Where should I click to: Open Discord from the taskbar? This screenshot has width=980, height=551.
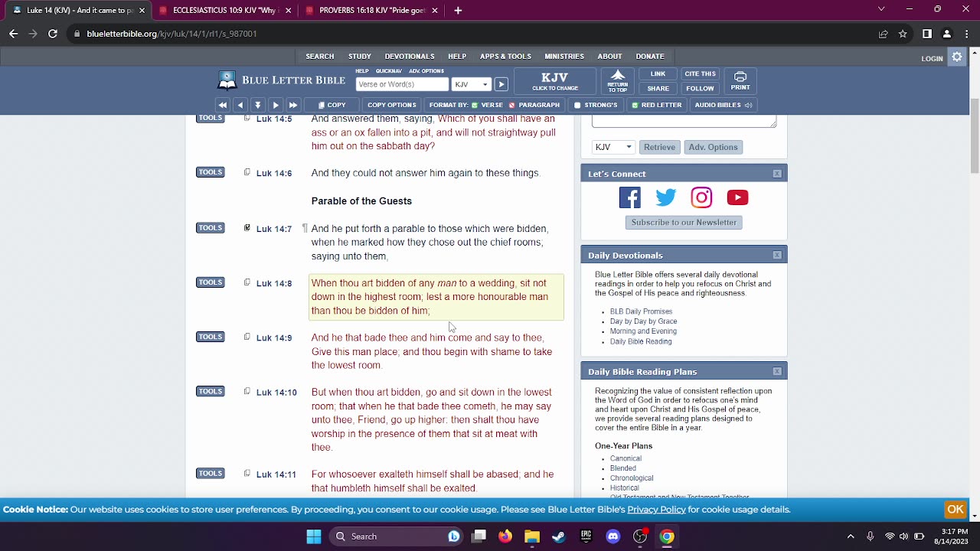coord(613,536)
